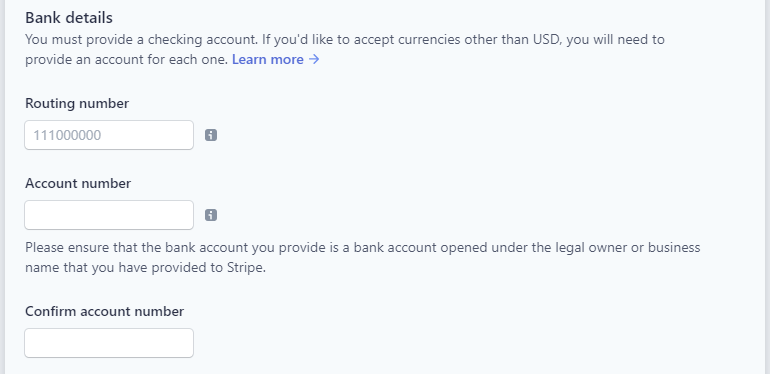Viewport: 770px width, 374px height.
Task: Click the info icon beside Account number field
Action: click(x=211, y=215)
